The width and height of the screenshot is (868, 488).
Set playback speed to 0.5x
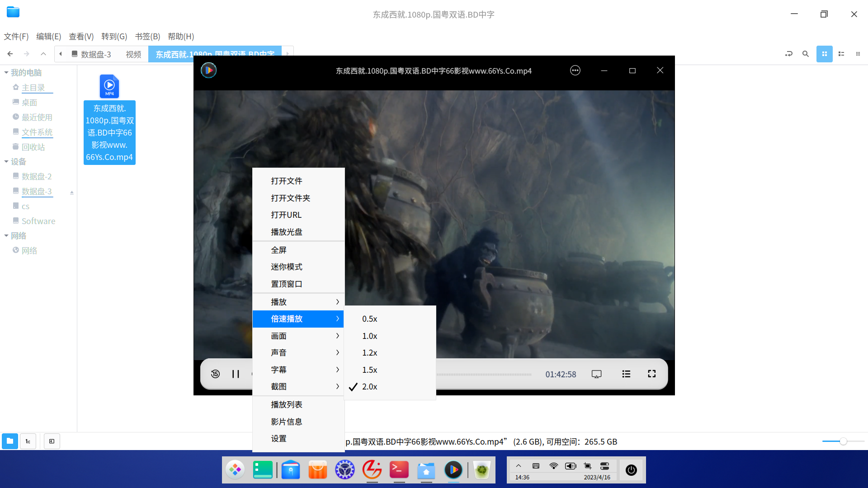tap(369, 319)
